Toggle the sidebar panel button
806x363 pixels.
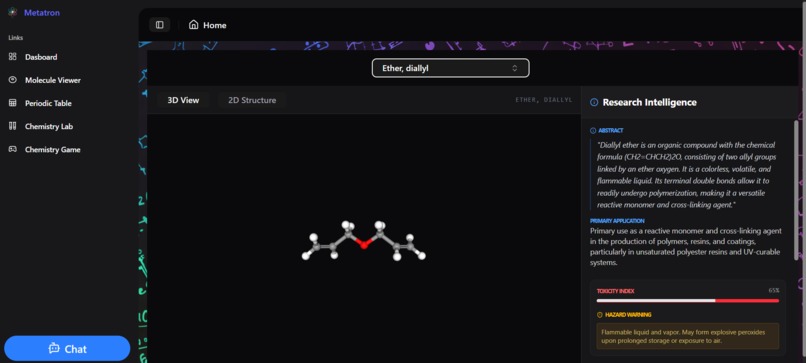[159, 25]
